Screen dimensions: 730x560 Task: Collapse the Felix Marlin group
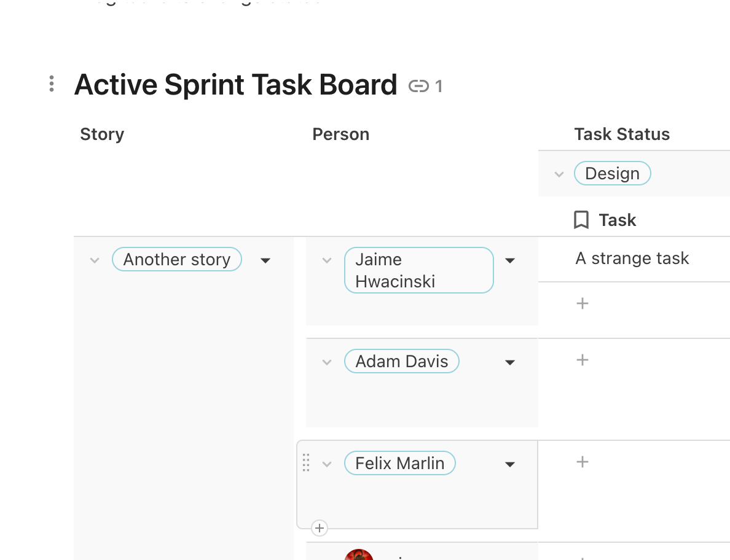pos(327,464)
